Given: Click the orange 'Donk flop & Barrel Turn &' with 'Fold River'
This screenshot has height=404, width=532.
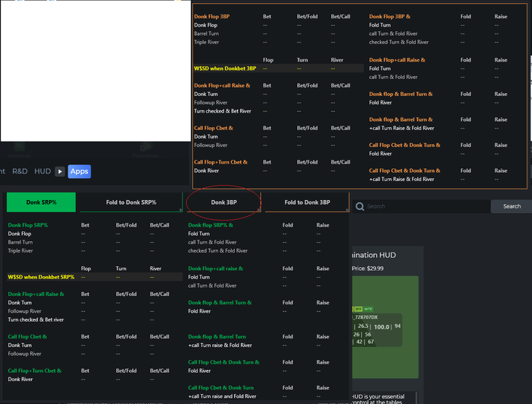Looking at the screenshot, I should [401, 94].
